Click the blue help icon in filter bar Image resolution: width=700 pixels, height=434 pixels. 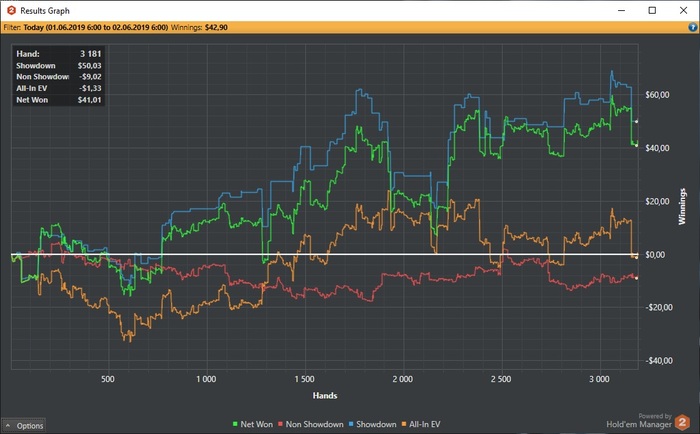692,27
